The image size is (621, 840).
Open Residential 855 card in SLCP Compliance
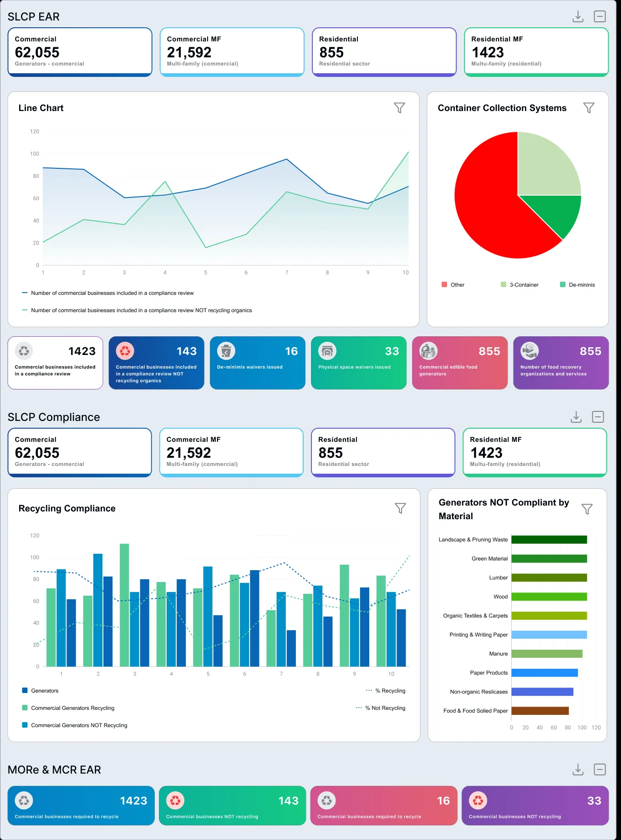[x=383, y=453]
